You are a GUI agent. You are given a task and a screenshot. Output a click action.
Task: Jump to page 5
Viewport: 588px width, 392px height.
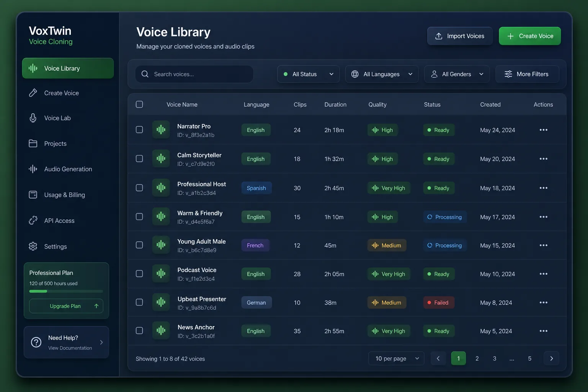(x=530, y=358)
